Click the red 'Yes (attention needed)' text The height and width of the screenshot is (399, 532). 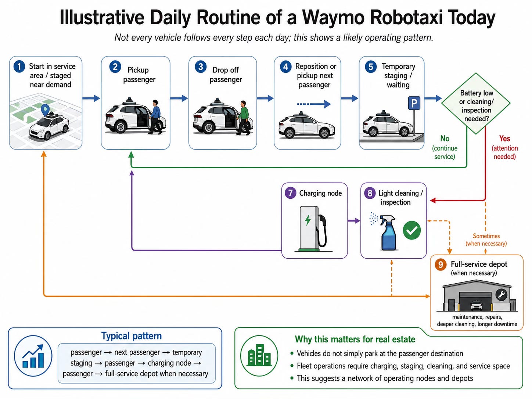pyautogui.click(x=504, y=147)
